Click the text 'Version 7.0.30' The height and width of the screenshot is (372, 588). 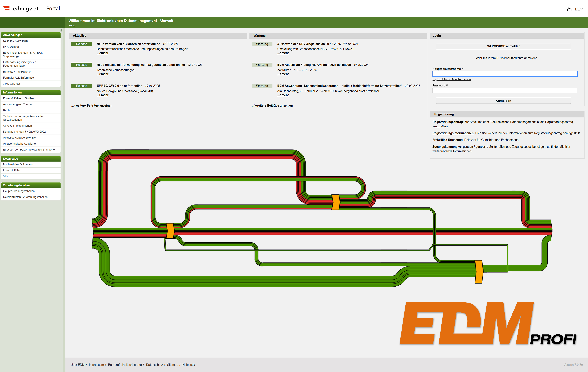[573, 365]
